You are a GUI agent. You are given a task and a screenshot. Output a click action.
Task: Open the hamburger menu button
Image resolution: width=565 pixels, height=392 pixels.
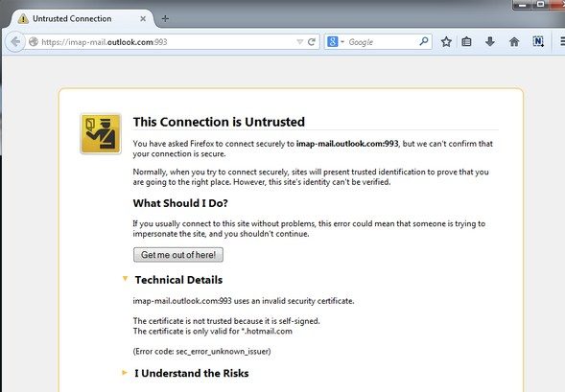[x=562, y=42]
